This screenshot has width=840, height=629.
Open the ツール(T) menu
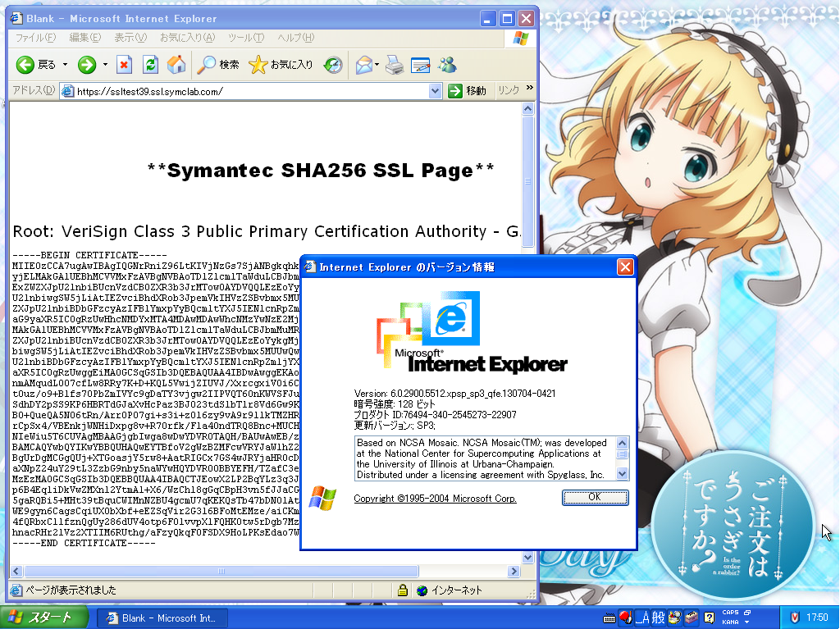246,38
